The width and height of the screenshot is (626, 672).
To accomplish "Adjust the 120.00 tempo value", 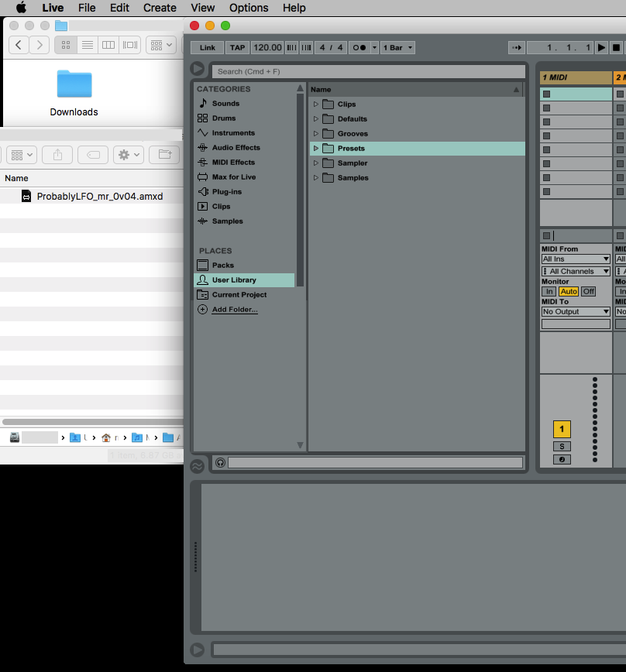I will (x=267, y=47).
